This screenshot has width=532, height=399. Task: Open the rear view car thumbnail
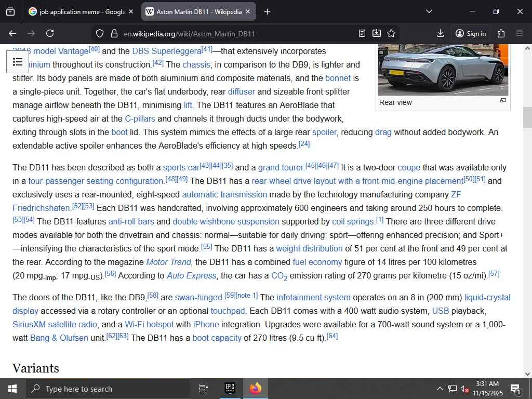click(x=443, y=70)
